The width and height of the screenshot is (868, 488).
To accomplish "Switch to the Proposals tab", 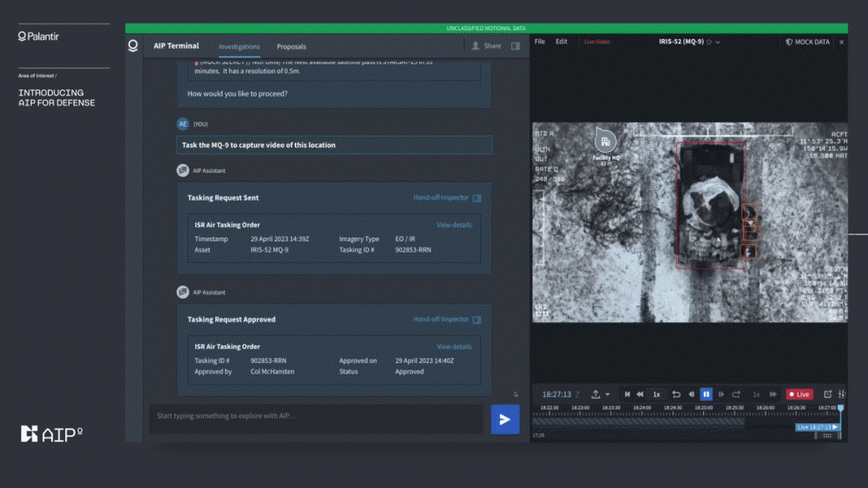I will tap(291, 46).
